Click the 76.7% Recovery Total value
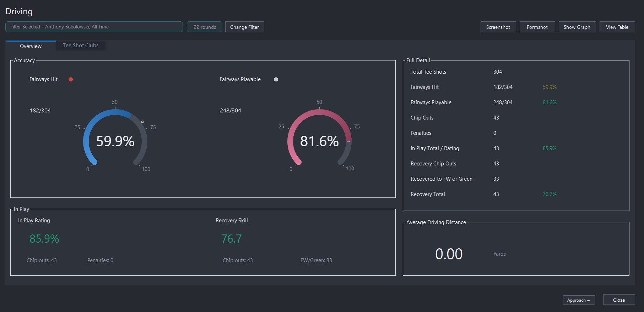This screenshot has height=312, width=644. pos(550,194)
